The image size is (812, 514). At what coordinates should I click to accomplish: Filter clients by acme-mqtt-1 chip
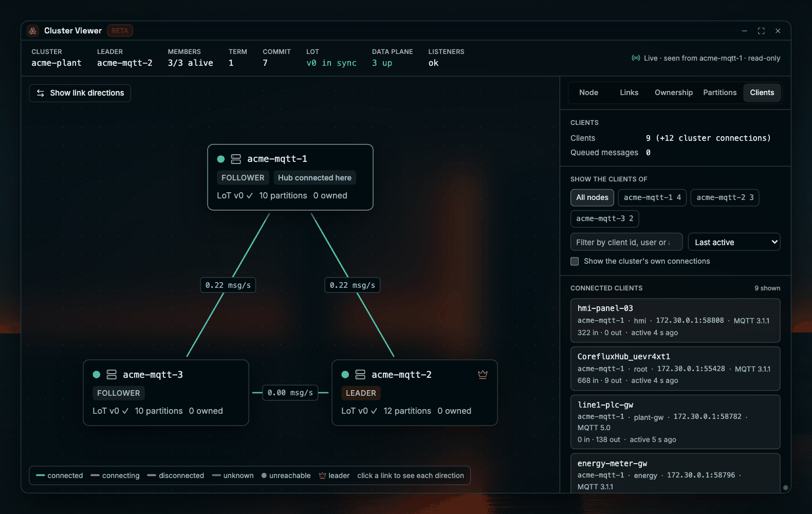pos(652,197)
